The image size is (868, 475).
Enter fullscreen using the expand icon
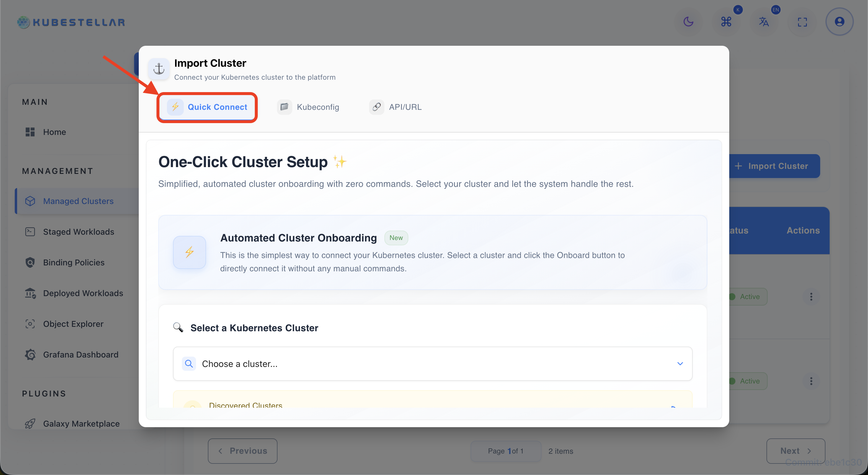pos(802,22)
